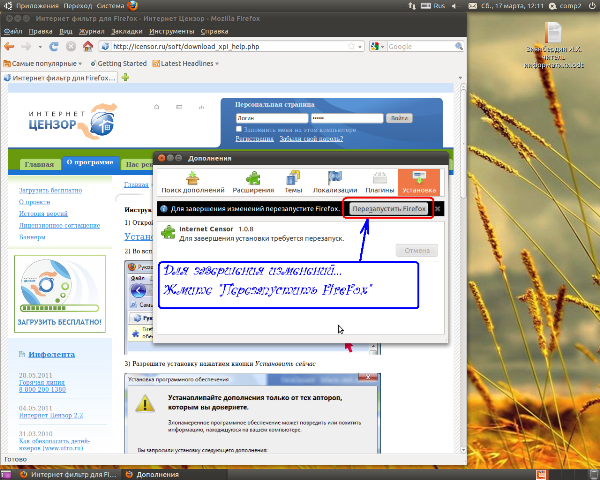The height and width of the screenshot is (480, 600).
Task: Click the Войти login button
Action: click(x=399, y=118)
